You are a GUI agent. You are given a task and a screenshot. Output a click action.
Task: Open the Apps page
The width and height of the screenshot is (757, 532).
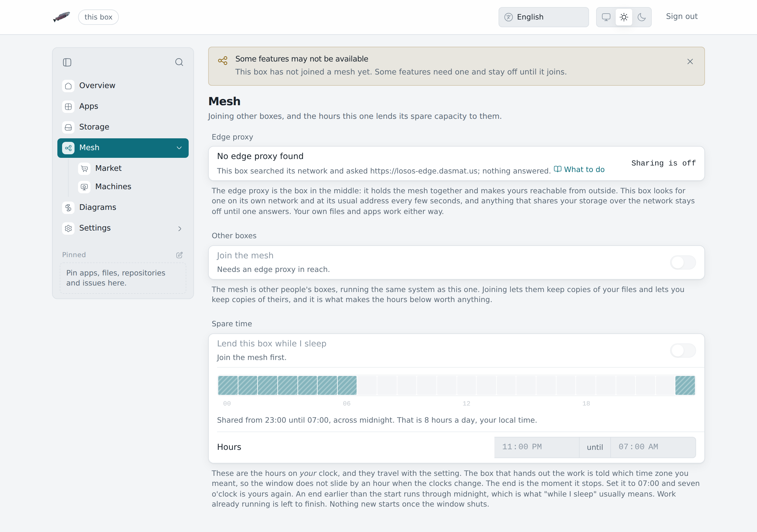pos(123,106)
